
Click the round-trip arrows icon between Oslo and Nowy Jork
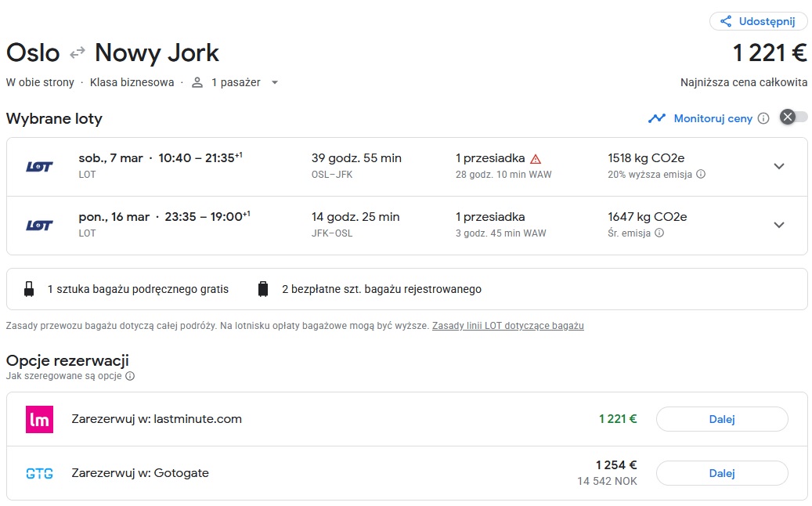[78, 52]
